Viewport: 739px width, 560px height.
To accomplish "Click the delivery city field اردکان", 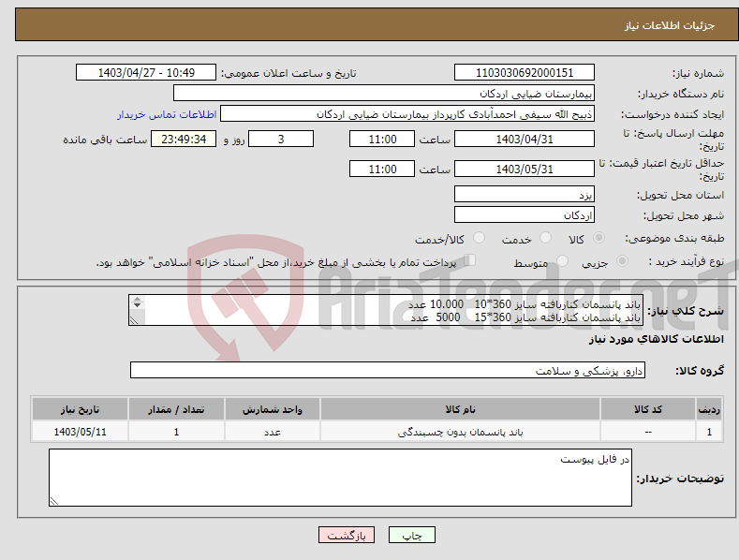I will (525, 215).
